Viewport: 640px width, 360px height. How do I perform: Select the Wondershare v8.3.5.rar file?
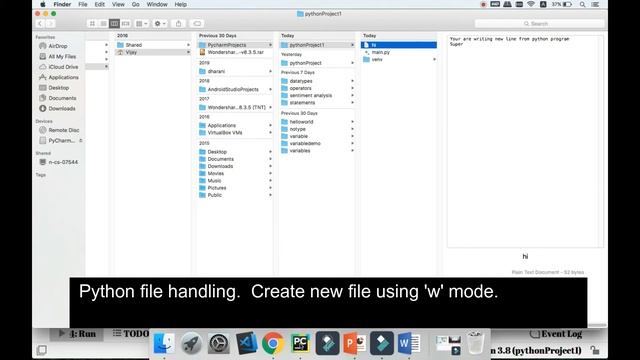(x=235, y=52)
